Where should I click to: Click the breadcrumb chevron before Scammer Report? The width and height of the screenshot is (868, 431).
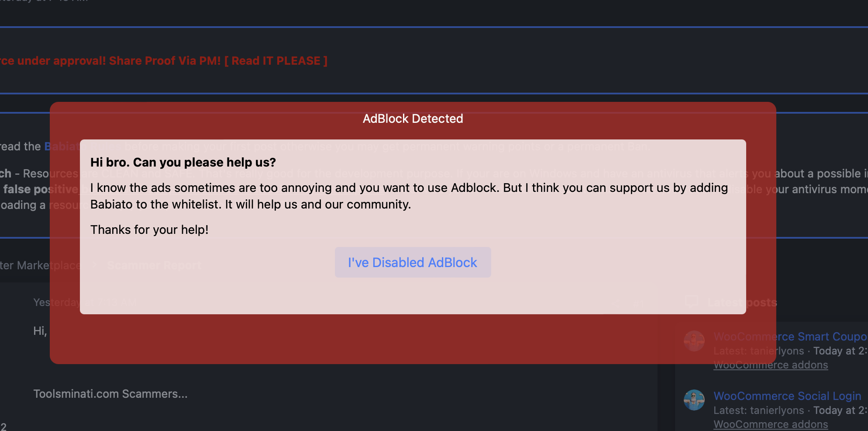point(94,265)
